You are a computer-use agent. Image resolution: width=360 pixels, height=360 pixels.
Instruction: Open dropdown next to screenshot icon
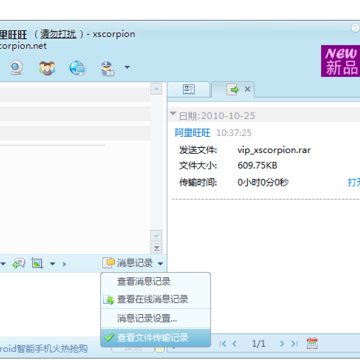tap(52, 264)
